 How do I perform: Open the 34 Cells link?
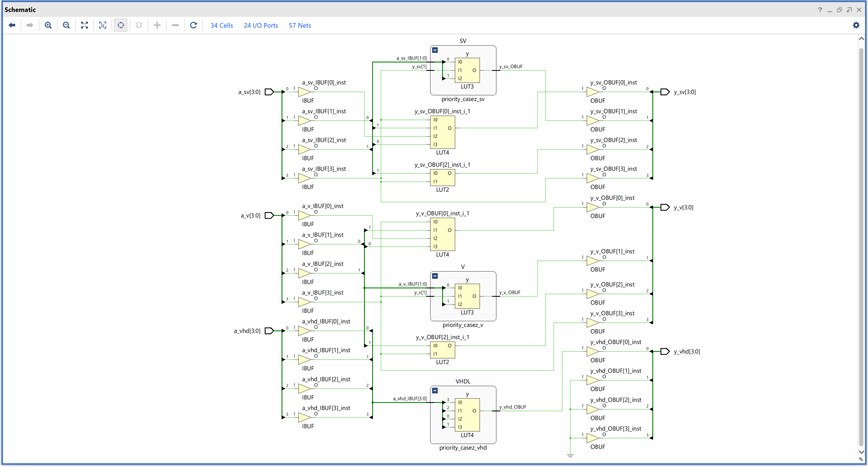221,26
